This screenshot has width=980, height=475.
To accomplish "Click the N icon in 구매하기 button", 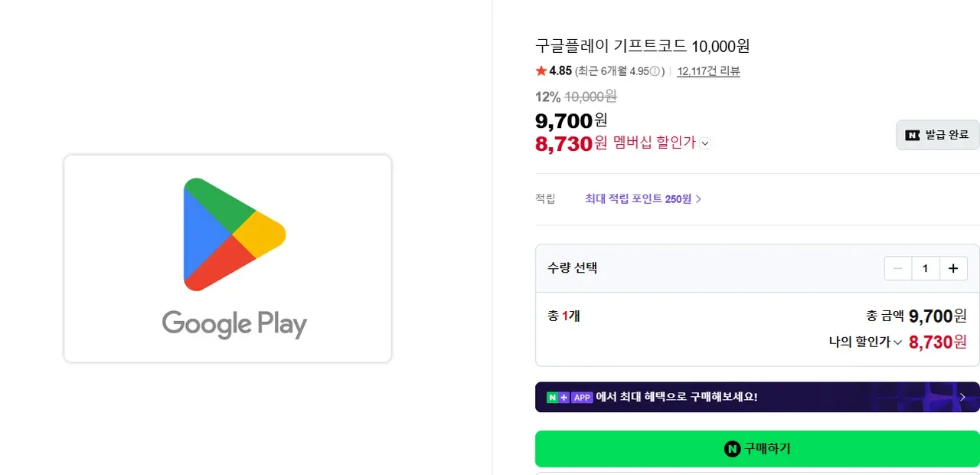I will click(x=733, y=449).
